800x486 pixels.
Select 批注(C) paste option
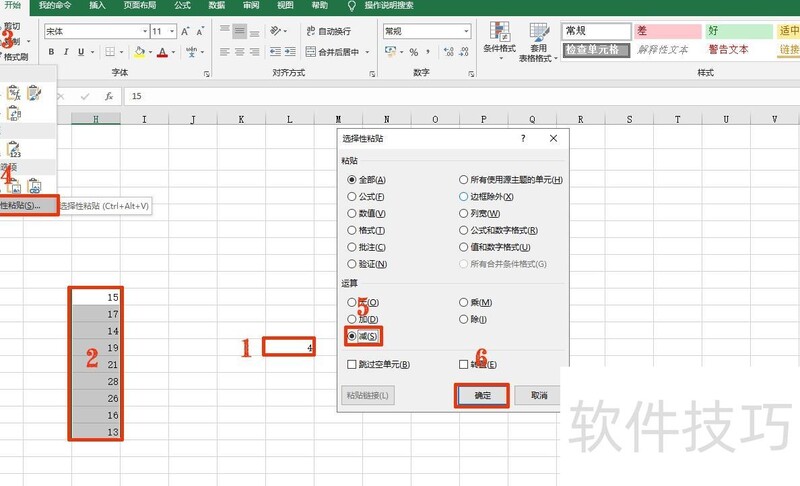click(x=366, y=247)
